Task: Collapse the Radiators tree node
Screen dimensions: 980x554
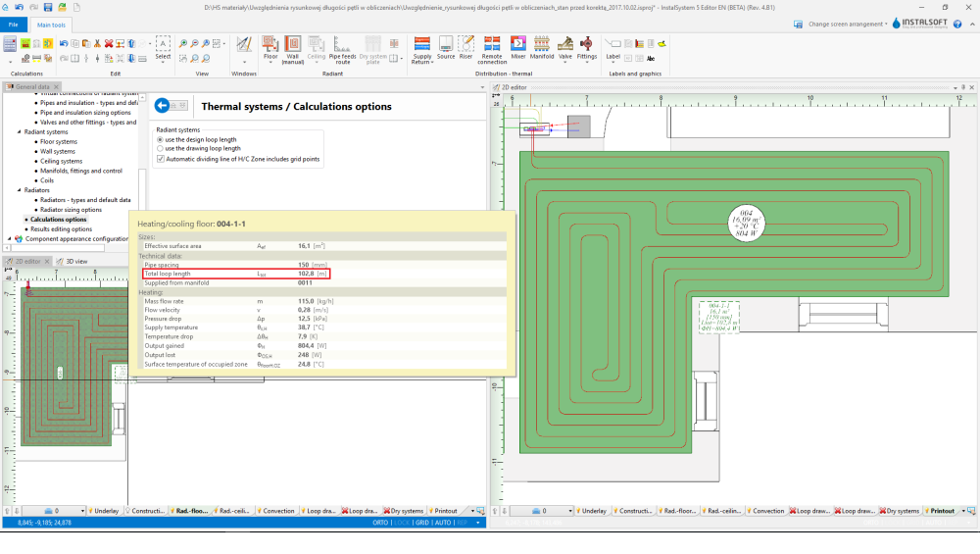Action: [20, 189]
